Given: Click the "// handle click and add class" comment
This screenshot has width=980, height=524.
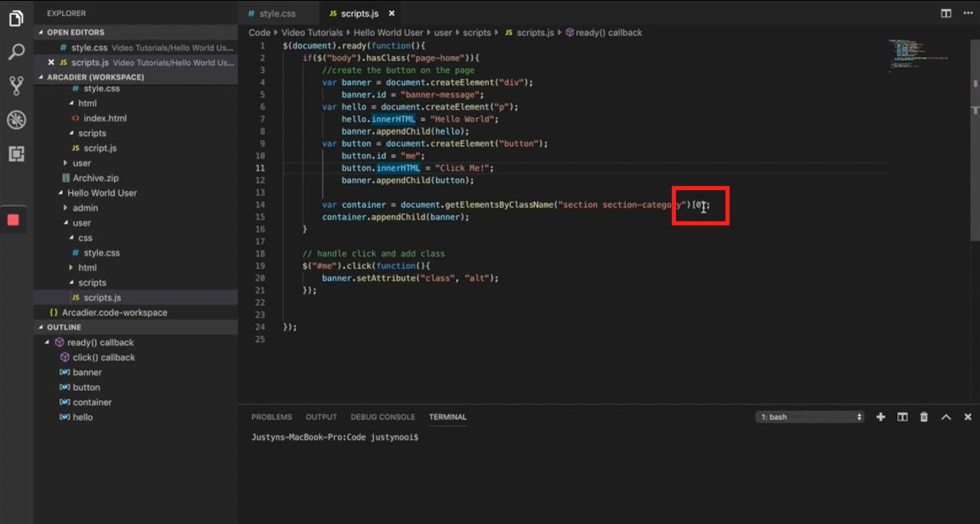Looking at the screenshot, I should 373,254.
